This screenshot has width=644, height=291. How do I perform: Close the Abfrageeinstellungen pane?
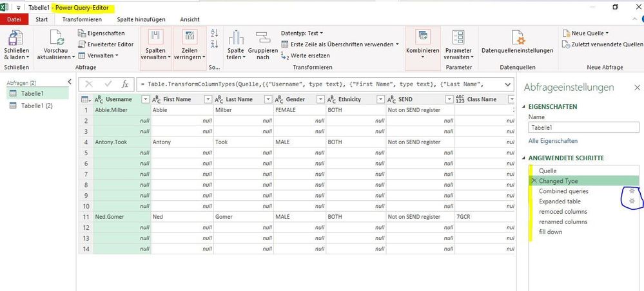point(637,88)
